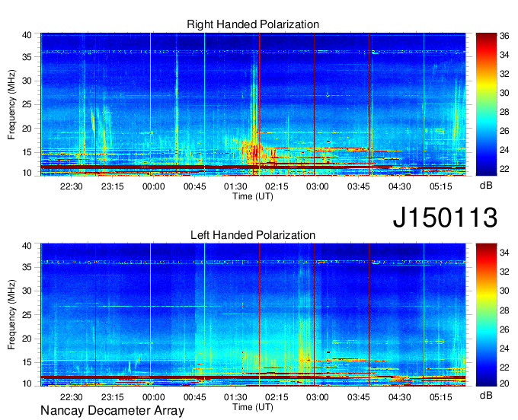Click the 04:30 time tick on Left Handed plot
This screenshot has height=420, width=518.
point(399,397)
